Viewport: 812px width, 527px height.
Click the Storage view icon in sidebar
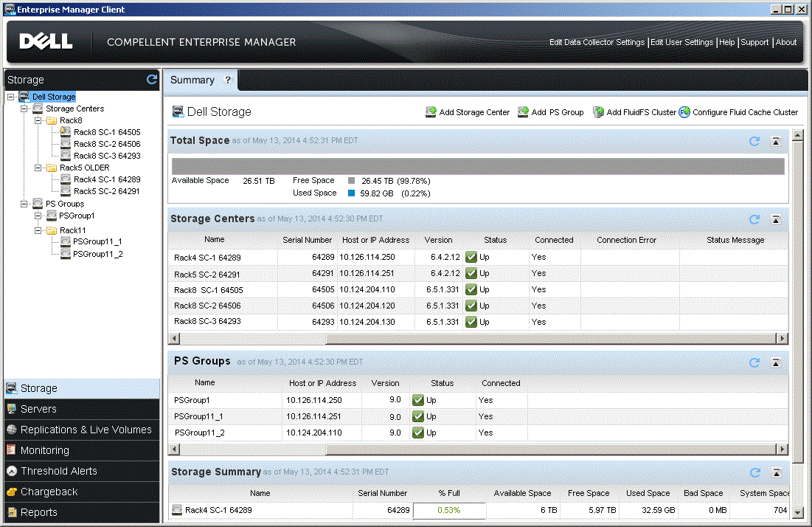pos(11,388)
